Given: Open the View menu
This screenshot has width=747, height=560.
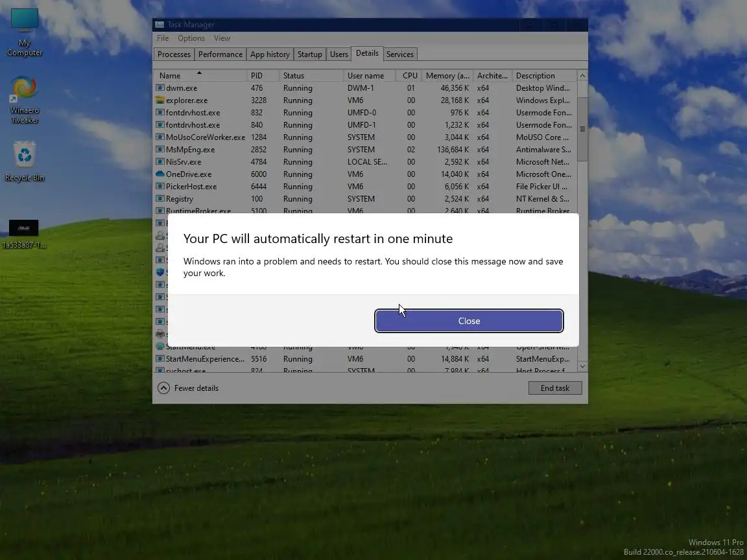Looking at the screenshot, I should [222, 38].
